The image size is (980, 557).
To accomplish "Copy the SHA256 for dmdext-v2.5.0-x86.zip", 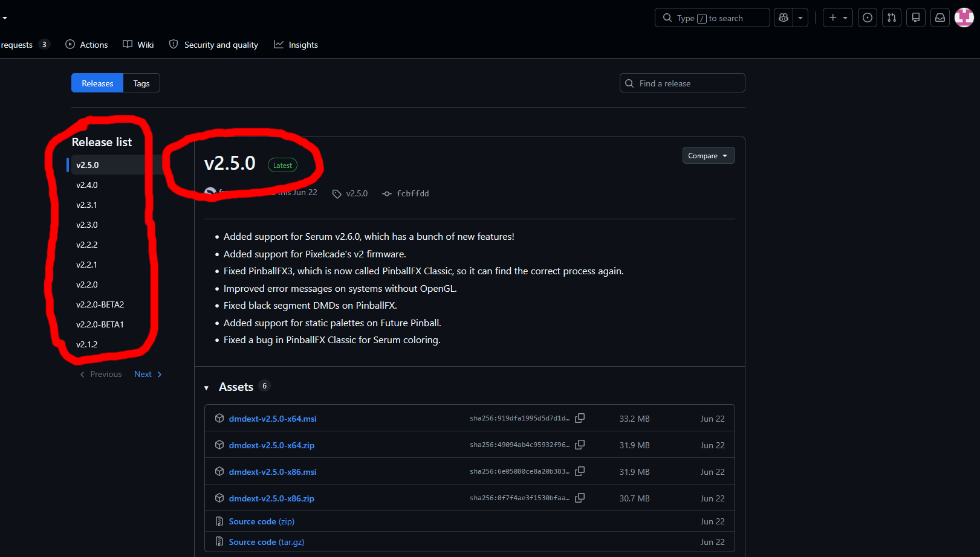I will point(580,498).
